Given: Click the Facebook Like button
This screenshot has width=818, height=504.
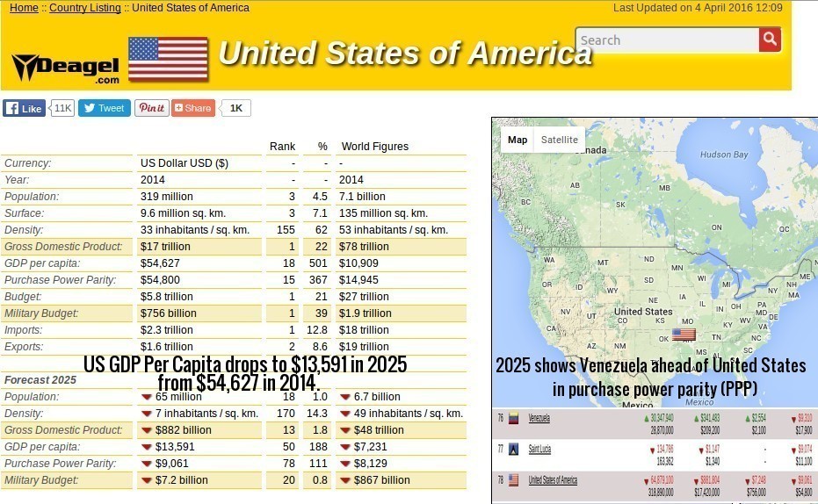Looking at the screenshot, I should [24, 108].
